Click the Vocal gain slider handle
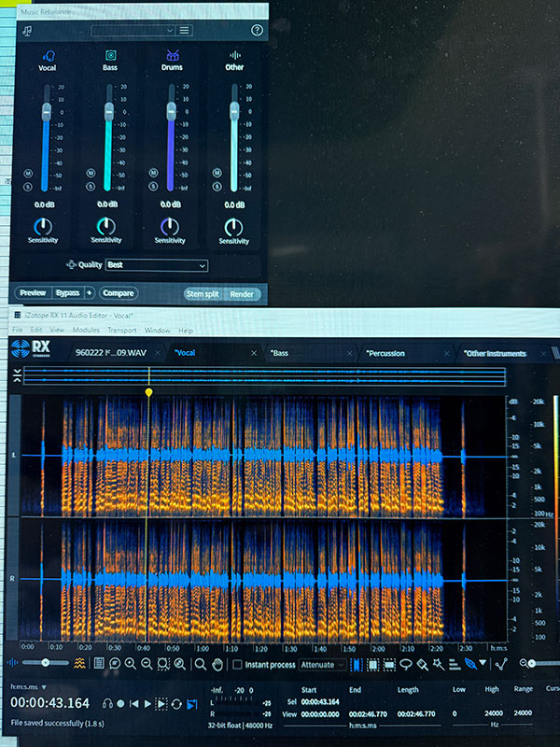 point(46,111)
